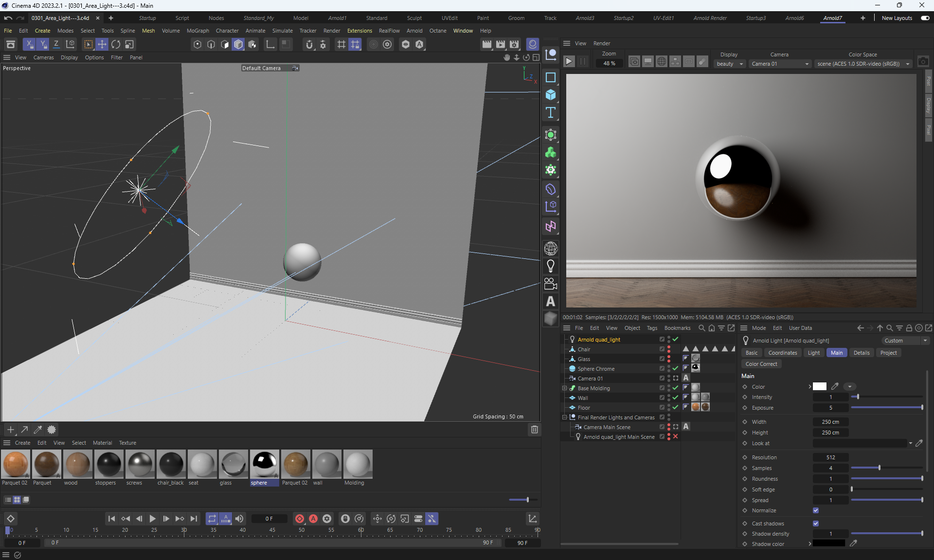Click the Text spline tool icon
The image size is (934, 560).
550,113
